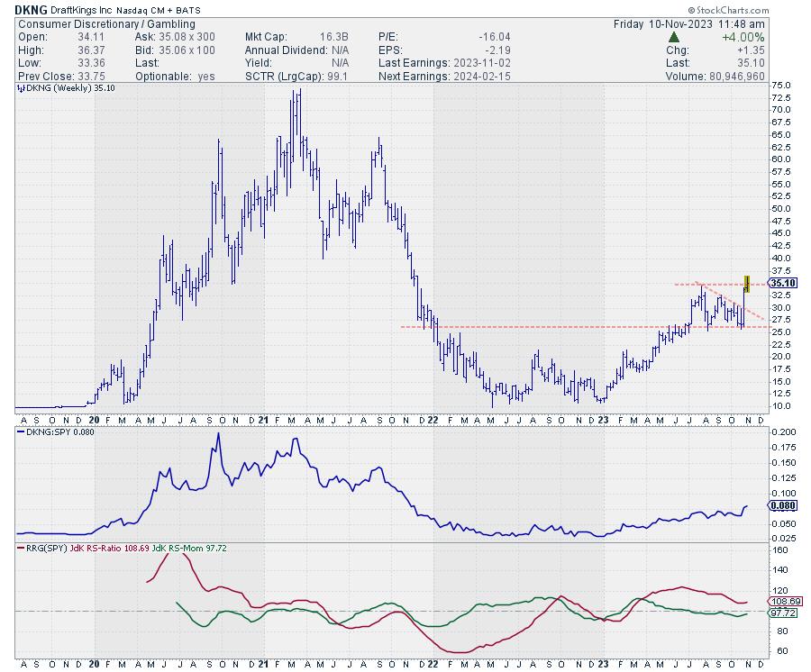
Task: Click the DKNG (Weekly) legend marker
Action: [22, 90]
